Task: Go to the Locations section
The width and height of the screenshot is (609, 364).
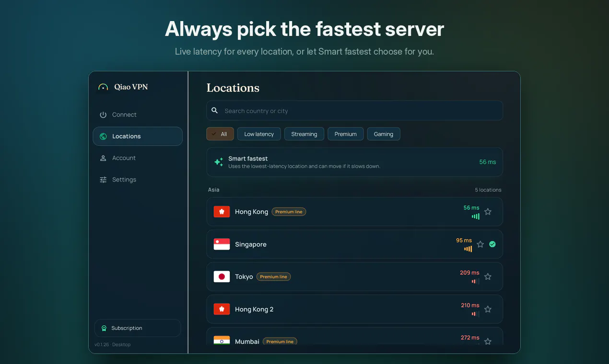Action: click(138, 136)
